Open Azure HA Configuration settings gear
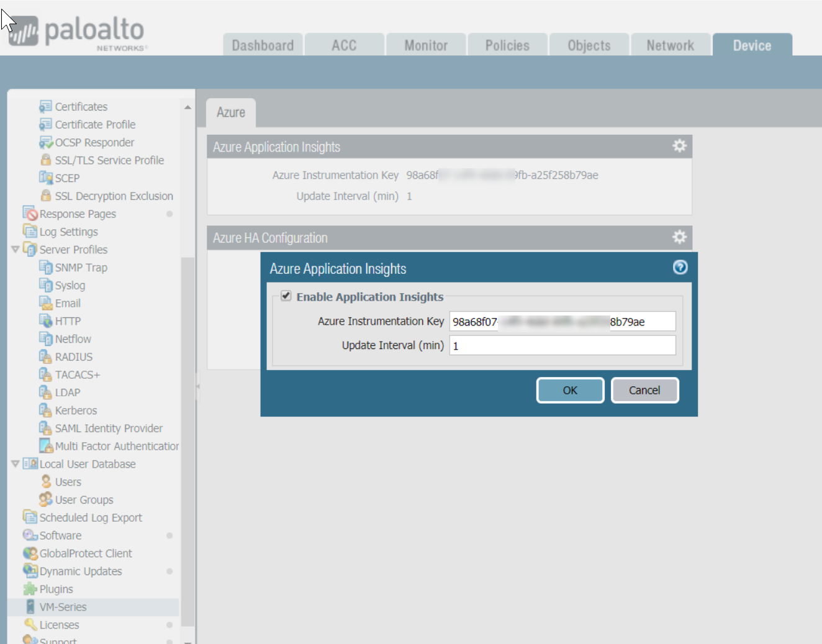Image resolution: width=822 pixels, height=644 pixels. coord(679,237)
